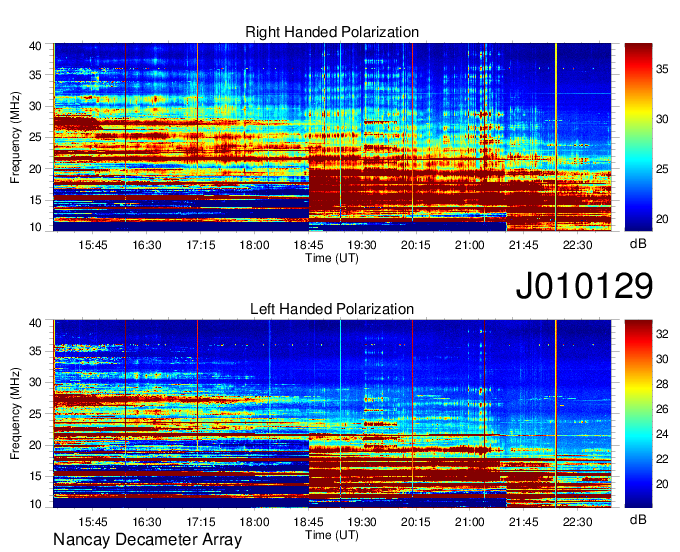Click 20 MHz frequency tick on Left Handed plot
The height and width of the screenshot is (552, 680).
click(x=35, y=445)
